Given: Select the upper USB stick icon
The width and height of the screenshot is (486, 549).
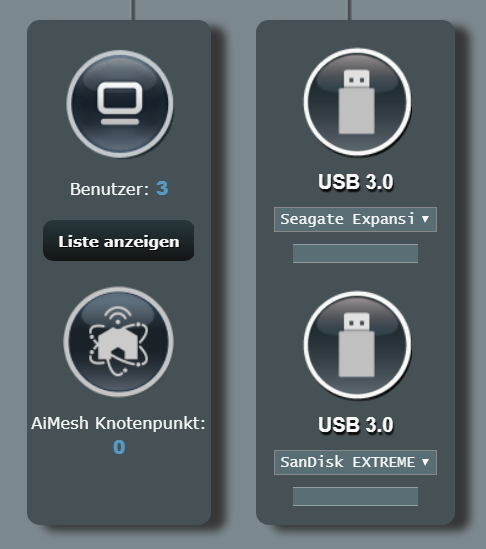Looking at the screenshot, I should click(x=357, y=102).
